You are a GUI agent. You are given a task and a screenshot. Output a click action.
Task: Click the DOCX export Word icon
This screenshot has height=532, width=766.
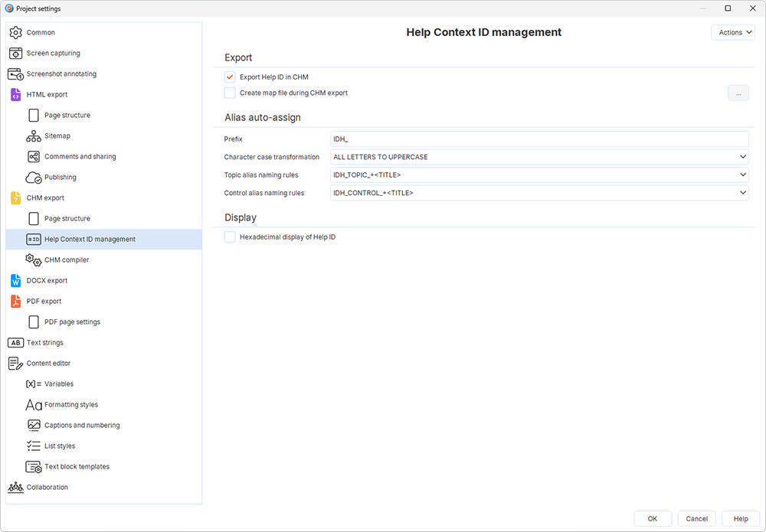click(x=15, y=281)
